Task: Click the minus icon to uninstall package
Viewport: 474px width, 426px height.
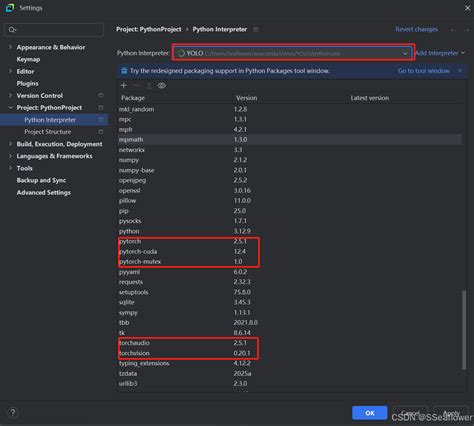Action: point(136,86)
